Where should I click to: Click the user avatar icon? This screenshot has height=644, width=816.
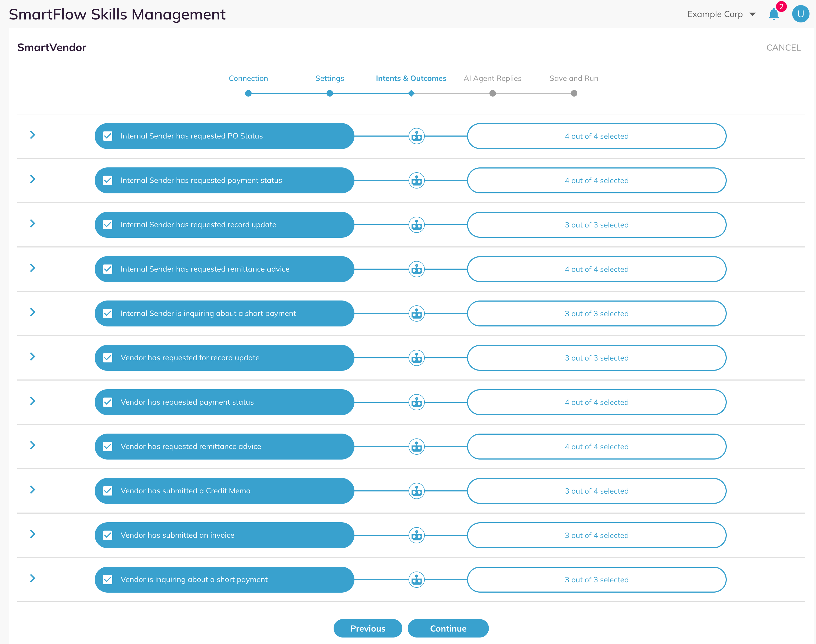801,14
